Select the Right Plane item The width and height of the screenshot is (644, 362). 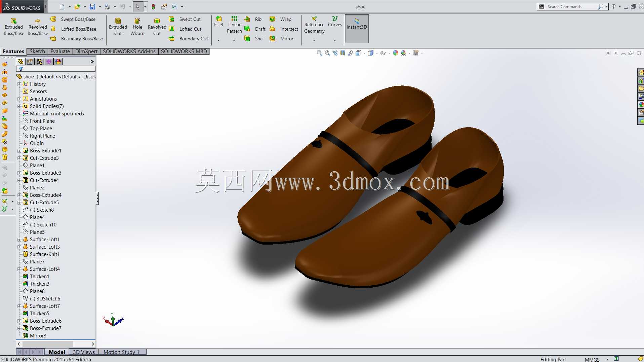coord(39,136)
